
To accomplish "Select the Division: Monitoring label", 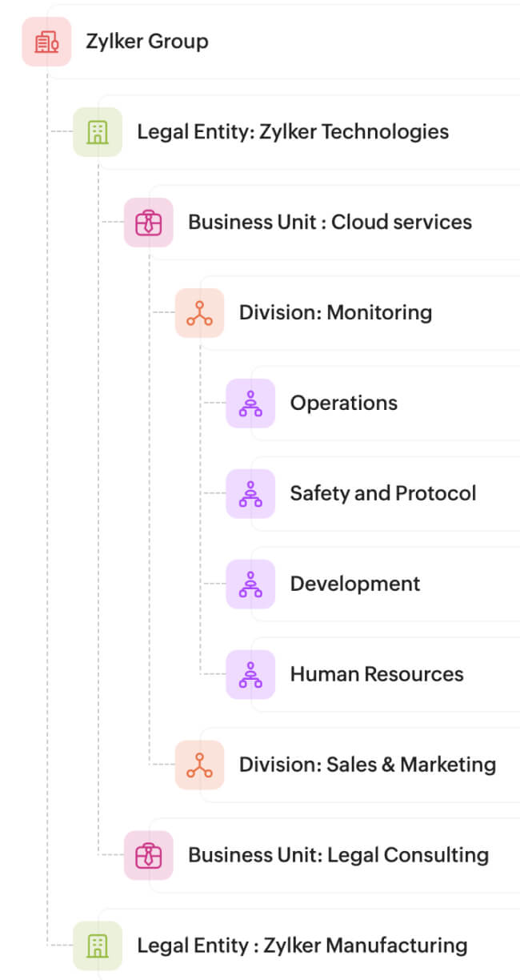I will [335, 313].
